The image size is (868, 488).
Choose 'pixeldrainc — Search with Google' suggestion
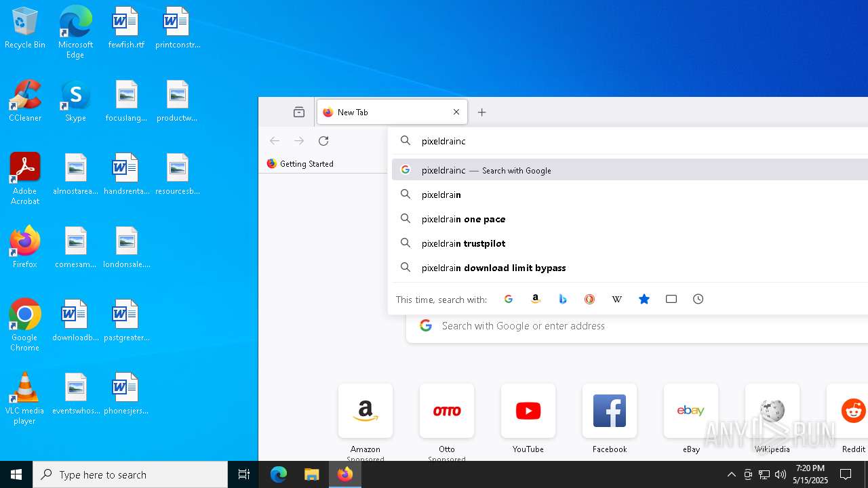(630, 170)
